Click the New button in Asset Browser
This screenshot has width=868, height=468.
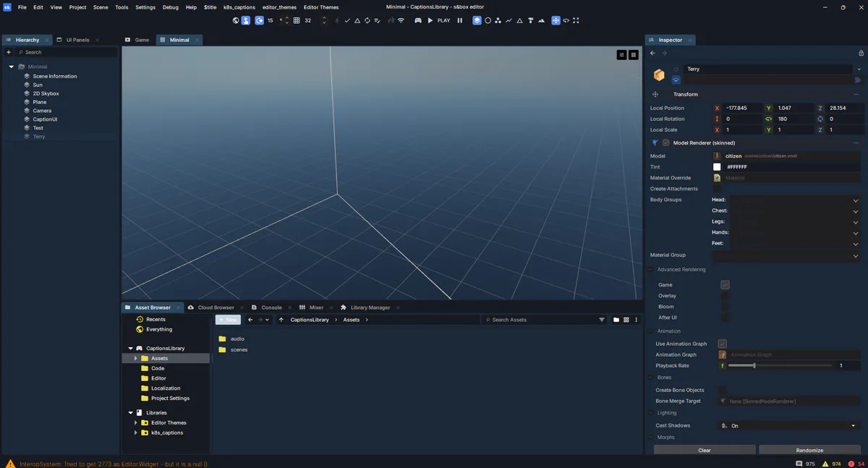click(x=228, y=320)
